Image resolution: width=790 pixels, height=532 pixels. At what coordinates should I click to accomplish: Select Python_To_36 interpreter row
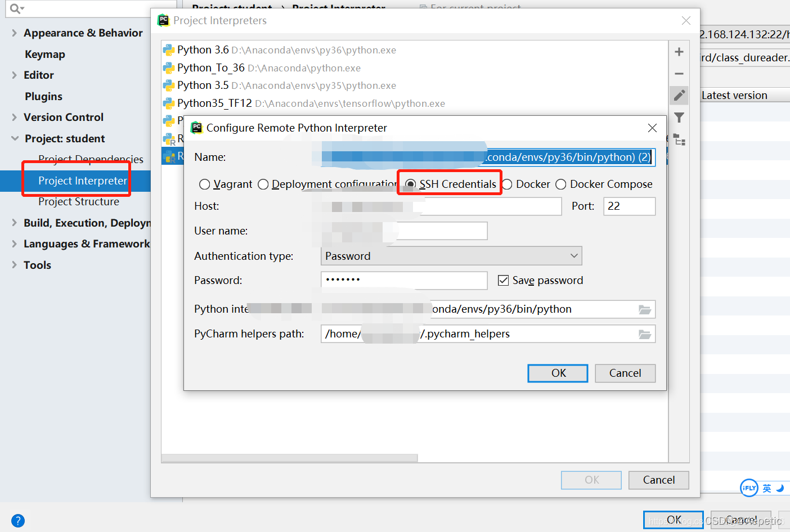coord(414,68)
